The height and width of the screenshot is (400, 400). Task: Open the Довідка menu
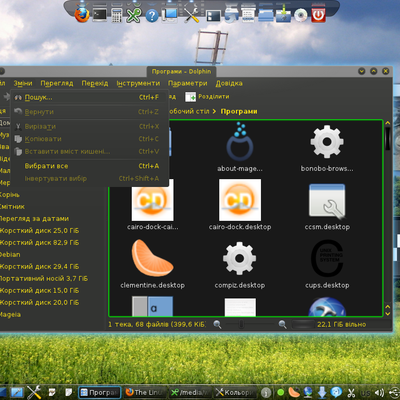pyautogui.click(x=229, y=83)
